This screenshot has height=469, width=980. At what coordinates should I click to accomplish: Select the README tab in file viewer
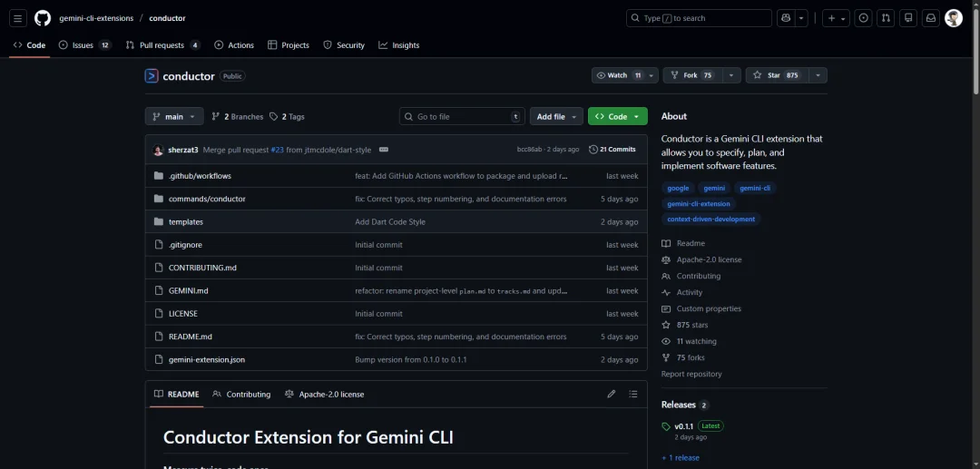point(177,394)
